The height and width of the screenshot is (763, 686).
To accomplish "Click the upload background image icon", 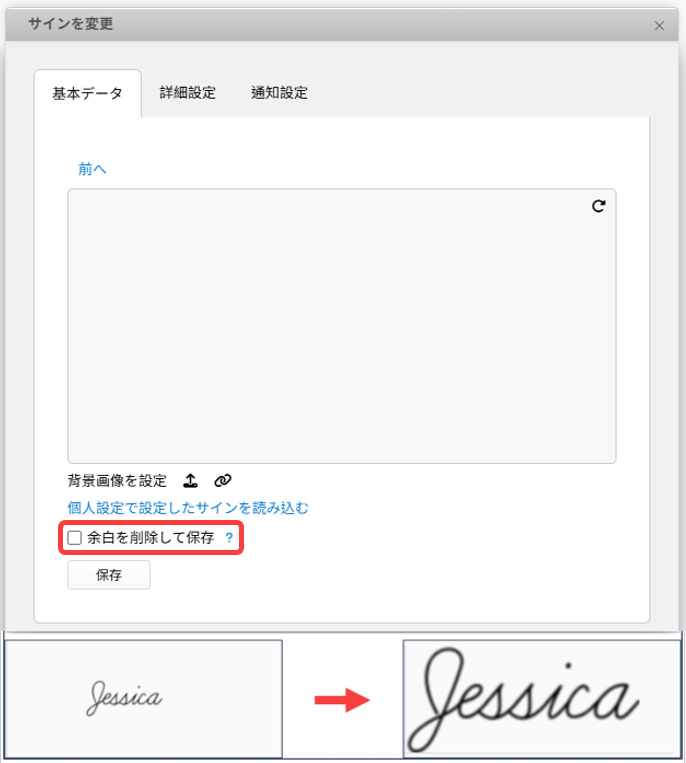I will pos(190,481).
